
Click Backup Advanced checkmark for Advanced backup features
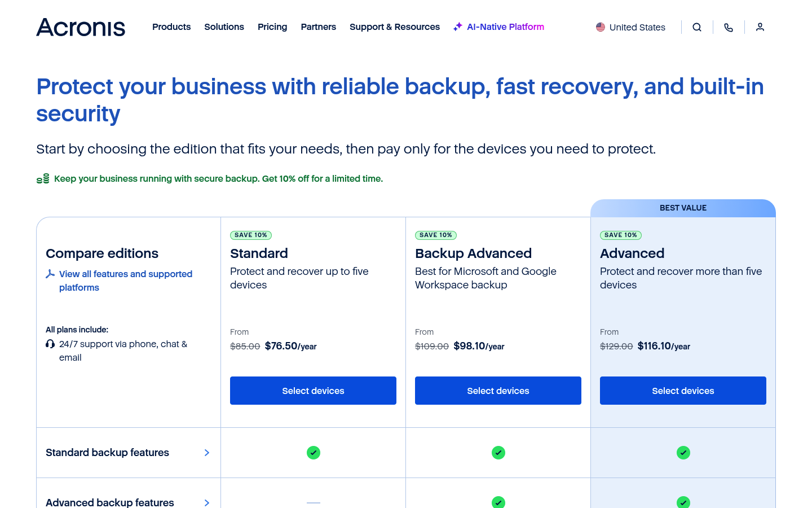pos(498,502)
